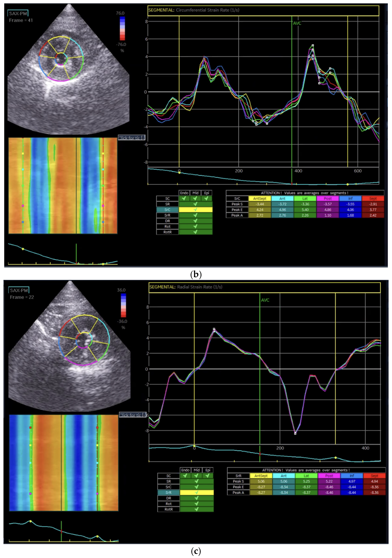Click the color M-mode strain map below frame 22 image
This screenshot has width=392, height=558.
click(x=64, y=463)
